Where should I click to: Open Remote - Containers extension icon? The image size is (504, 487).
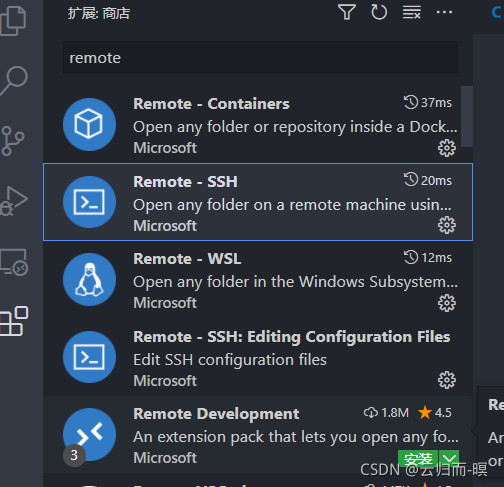[x=89, y=124]
